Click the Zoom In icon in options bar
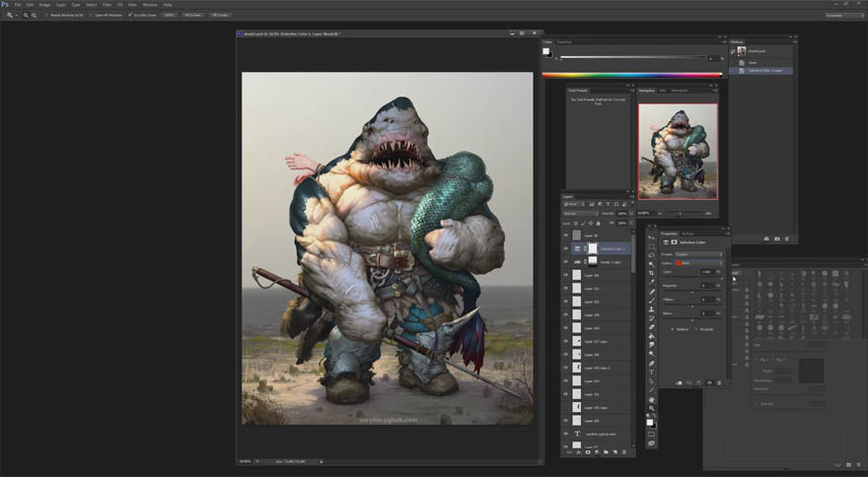The width and height of the screenshot is (868, 477). point(26,15)
